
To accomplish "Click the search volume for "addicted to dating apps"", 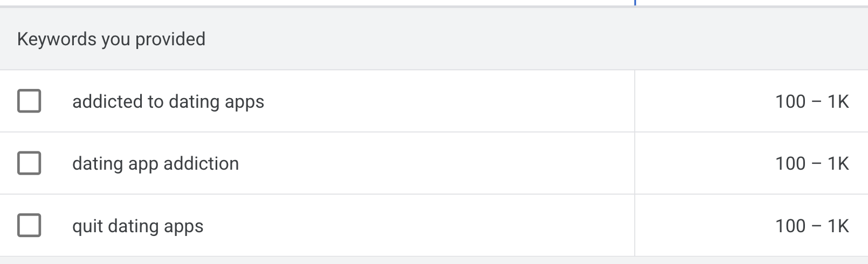I will pyautogui.click(x=811, y=102).
